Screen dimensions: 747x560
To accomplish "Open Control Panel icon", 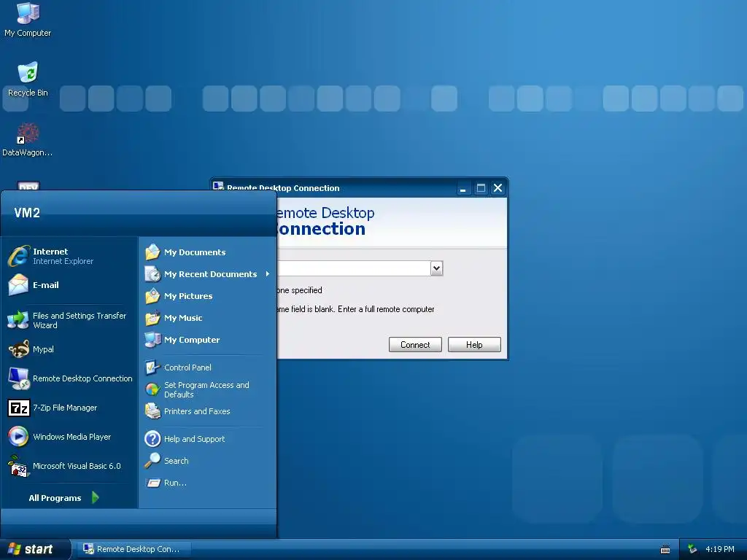I will coord(152,367).
